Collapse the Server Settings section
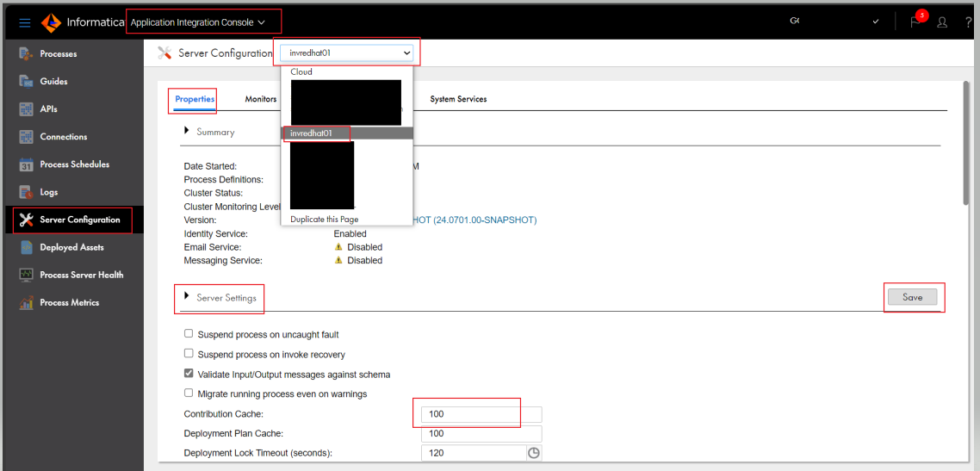This screenshot has height=471, width=980. (x=186, y=297)
